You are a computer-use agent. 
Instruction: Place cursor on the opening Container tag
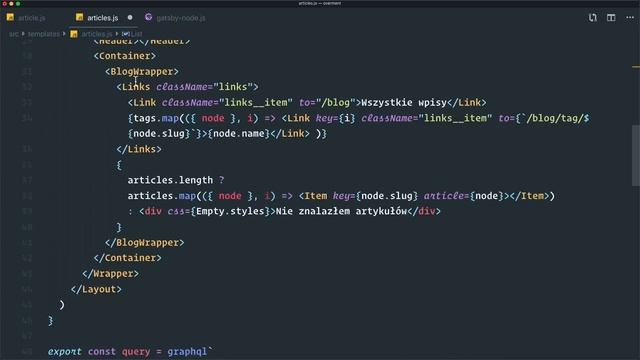[124, 56]
